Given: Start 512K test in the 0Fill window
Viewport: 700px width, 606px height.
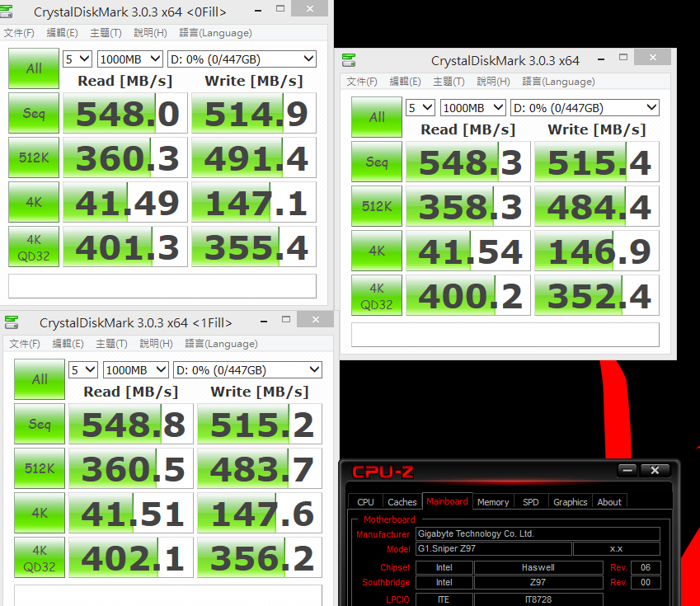Looking at the screenshot, I should coord(34,157).
